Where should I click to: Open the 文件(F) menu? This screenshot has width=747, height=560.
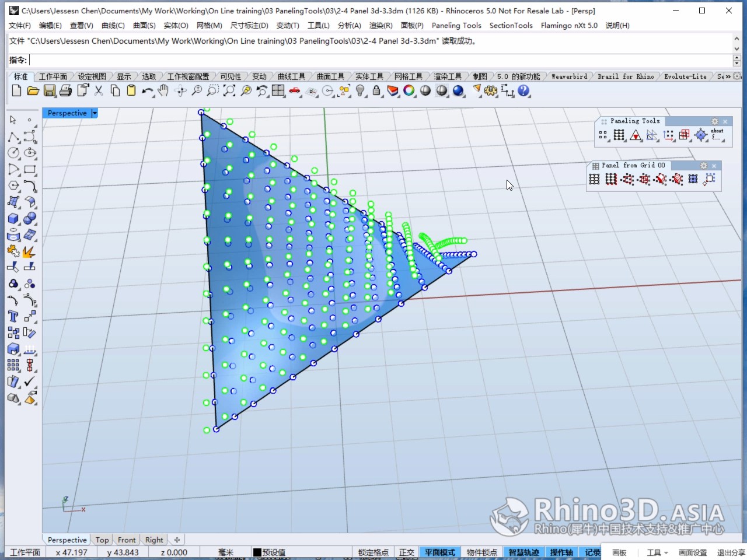[x=20, y=26]
